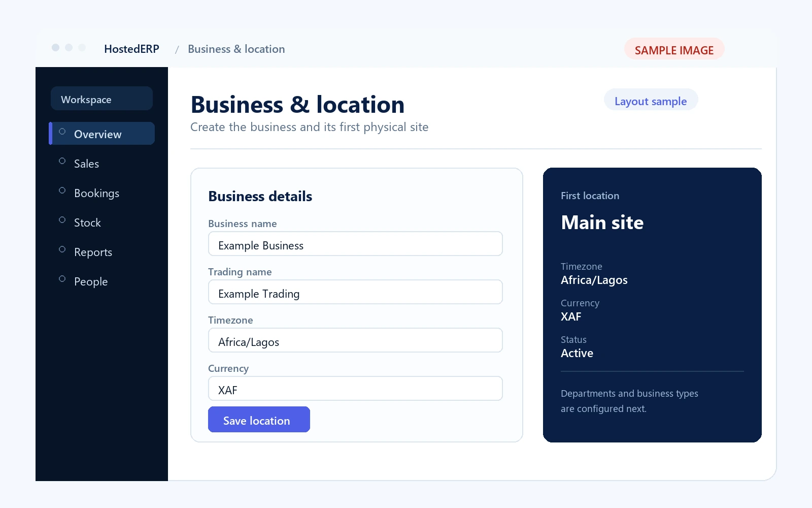812x508 pixels.
Task: Click the Main site heading
Action: (602, 223)
